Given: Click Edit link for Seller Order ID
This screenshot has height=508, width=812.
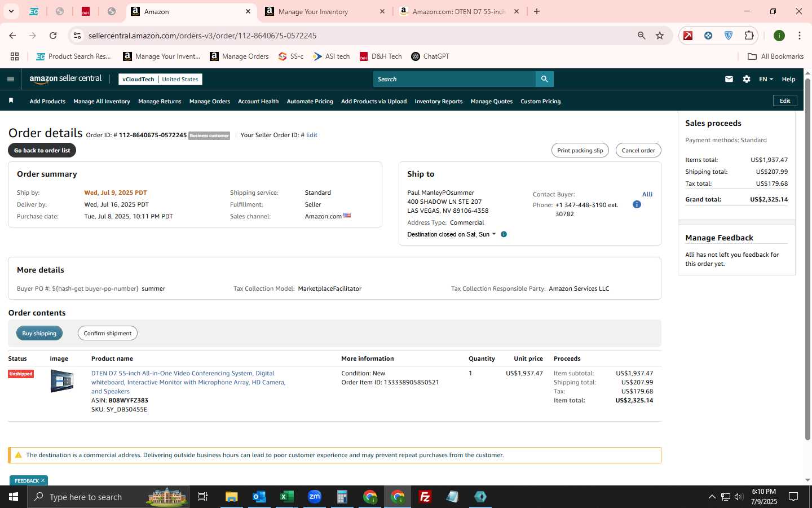Looking at the screenshot, I should pyautogui.click(x=312, y=135).
